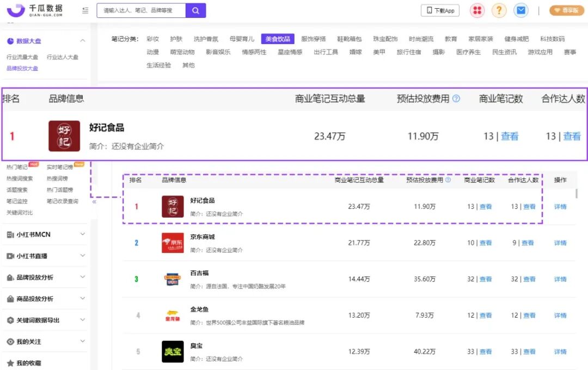Open the red four-dot apps icon
The width and height of the screenshot is (588, 370).
[x=477, y=10]
